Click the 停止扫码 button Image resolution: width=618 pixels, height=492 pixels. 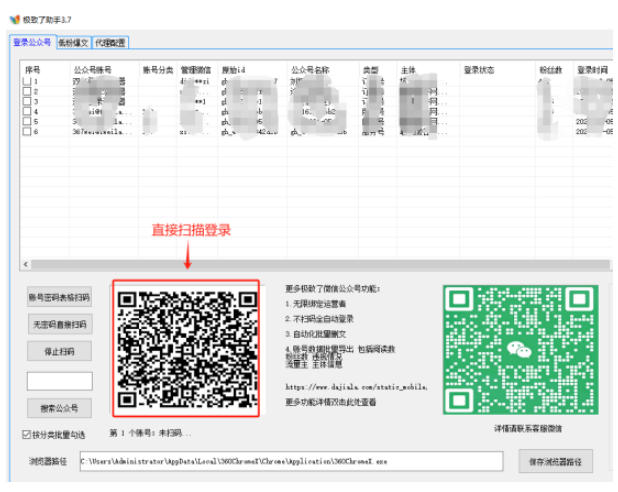pos(59,351)
